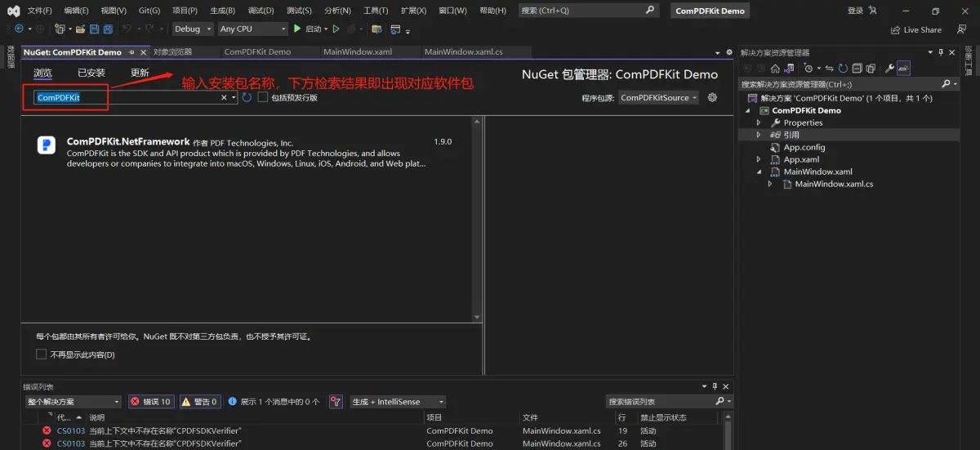The width and height of the screenshot is (980, 450).
Task: Switch views icon in Solution Explorer toolbar
Action: click(x=789, y=68)
